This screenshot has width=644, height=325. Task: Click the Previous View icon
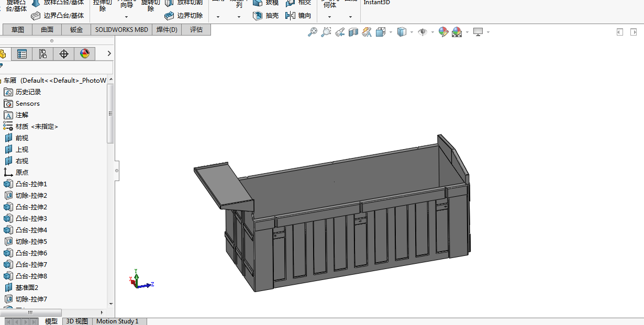(340, 32)
